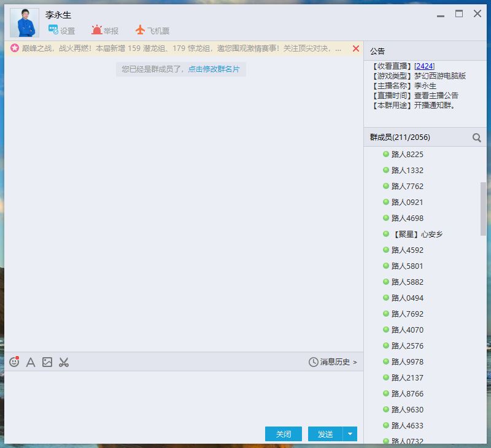Click the 举报 report alarm icon
The image size is (491, 448).
coord(97,29)
